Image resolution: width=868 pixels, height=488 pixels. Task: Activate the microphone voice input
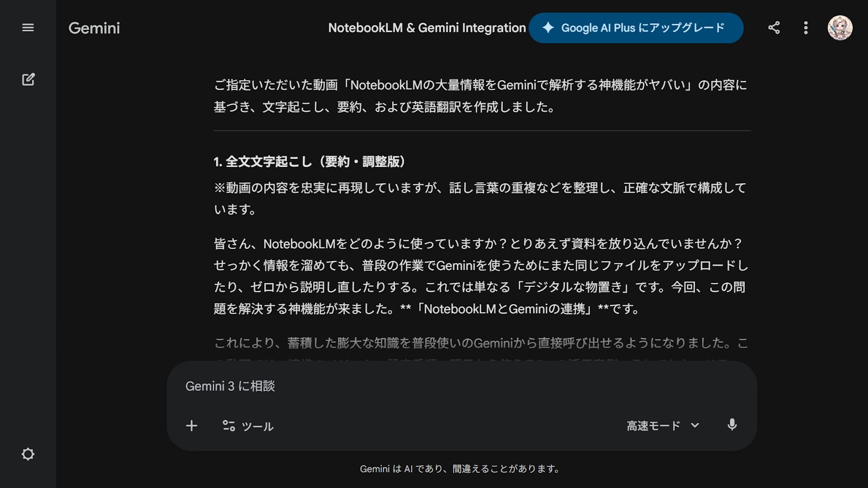732,425
